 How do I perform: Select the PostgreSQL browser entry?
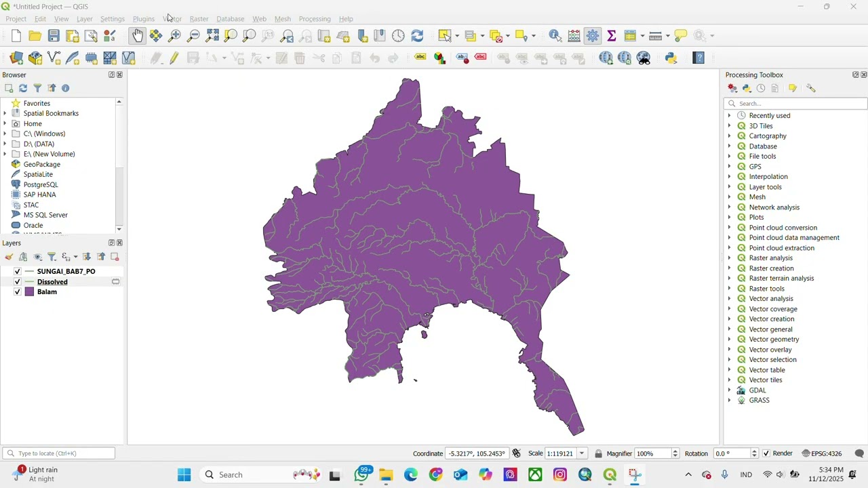pyautogui.click(x=41, y=184)
